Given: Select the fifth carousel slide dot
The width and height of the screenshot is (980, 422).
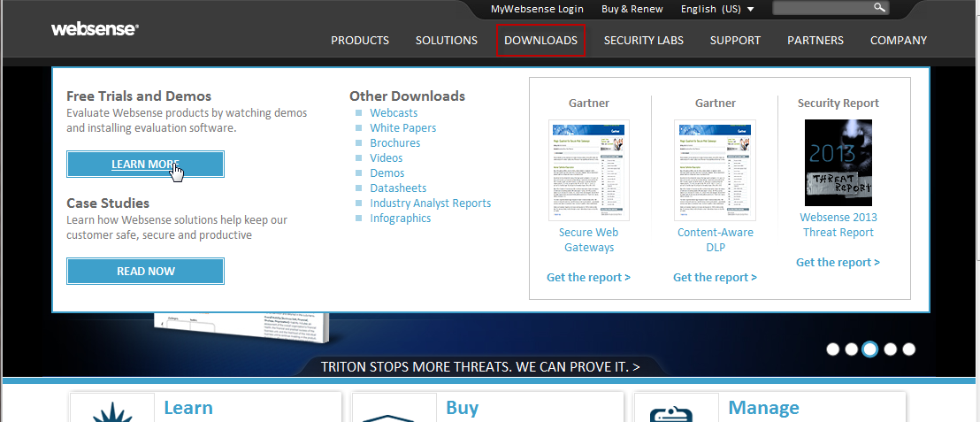Looking at the screenshot, I should pyautogui.click(x=908, y=349).
